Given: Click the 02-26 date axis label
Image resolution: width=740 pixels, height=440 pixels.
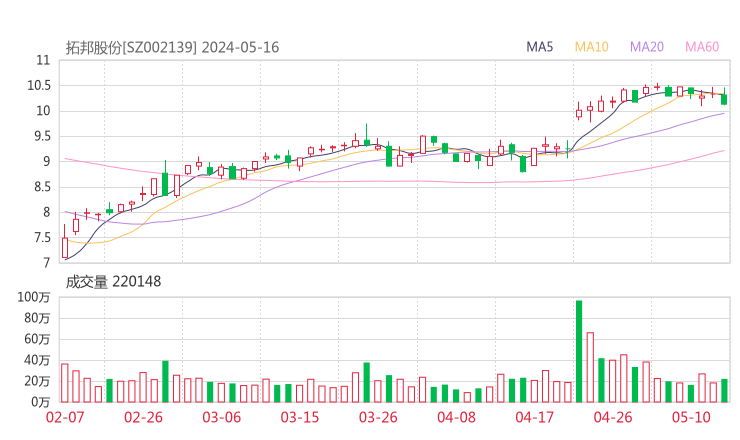Looking at the screenshot, I should click(143, 417).
